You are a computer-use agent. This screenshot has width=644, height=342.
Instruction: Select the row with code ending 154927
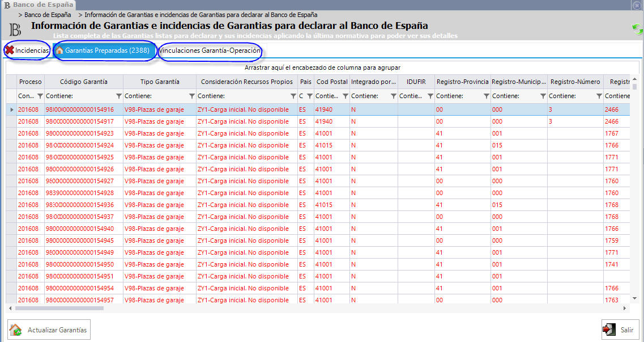coord(318,181)
